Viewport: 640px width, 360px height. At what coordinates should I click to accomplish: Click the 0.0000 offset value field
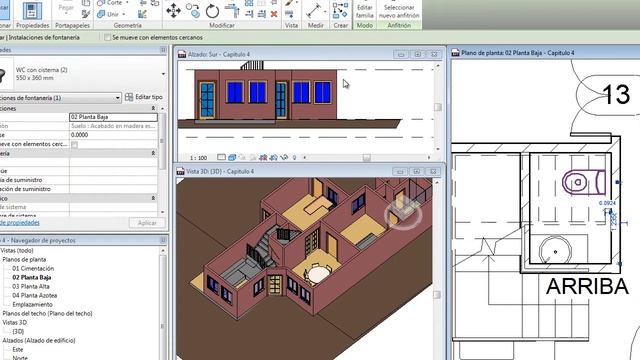113,135
